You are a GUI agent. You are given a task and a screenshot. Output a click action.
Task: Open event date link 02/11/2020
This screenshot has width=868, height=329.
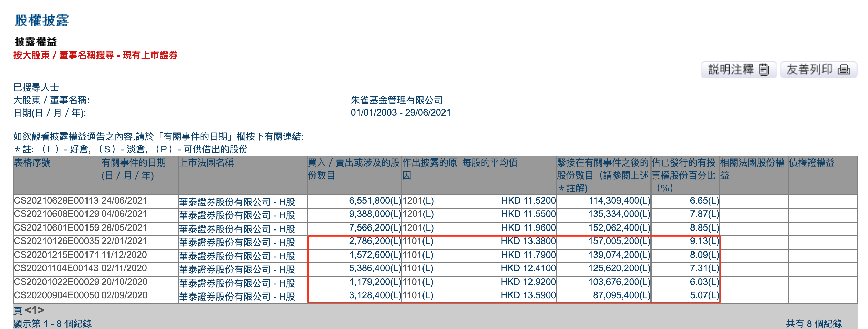click(x=124, y=268)
